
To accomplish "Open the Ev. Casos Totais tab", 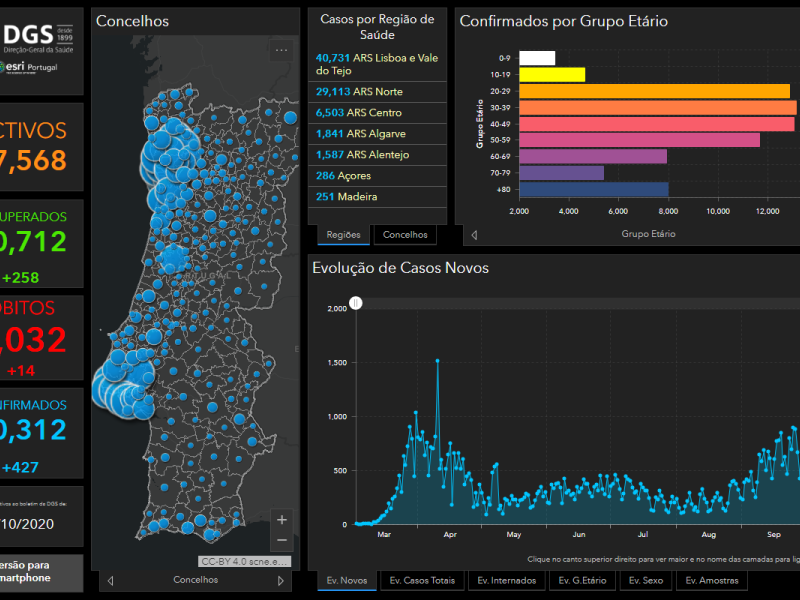I will point(421,580).
